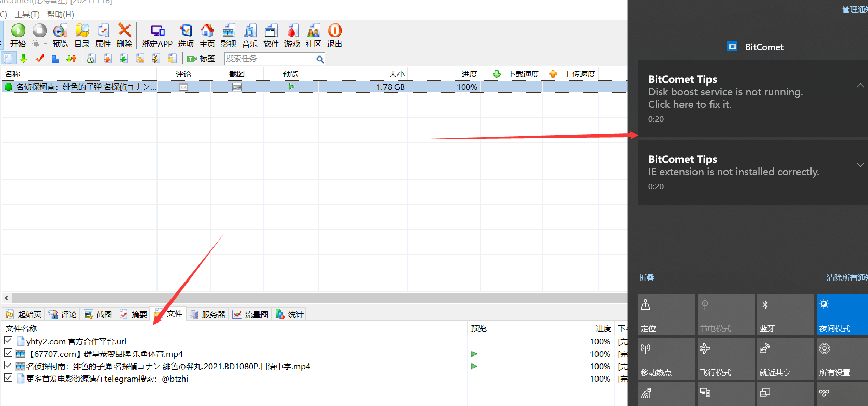Click the 标签 (Tags) button

[201, 59]
